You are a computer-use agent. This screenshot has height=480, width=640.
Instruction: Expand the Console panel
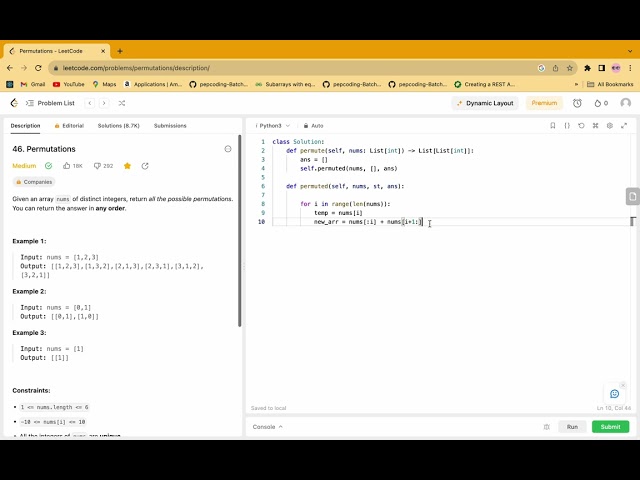click(267, 427)
